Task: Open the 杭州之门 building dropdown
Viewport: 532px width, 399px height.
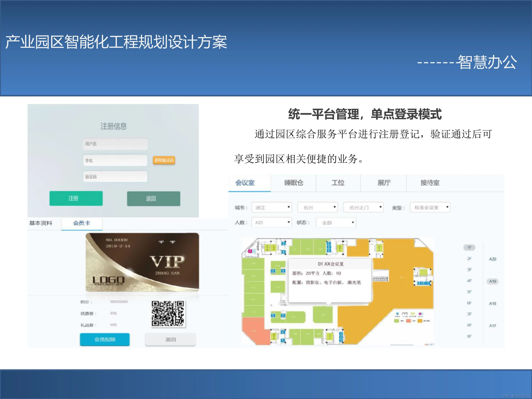Action: [363, 207]
